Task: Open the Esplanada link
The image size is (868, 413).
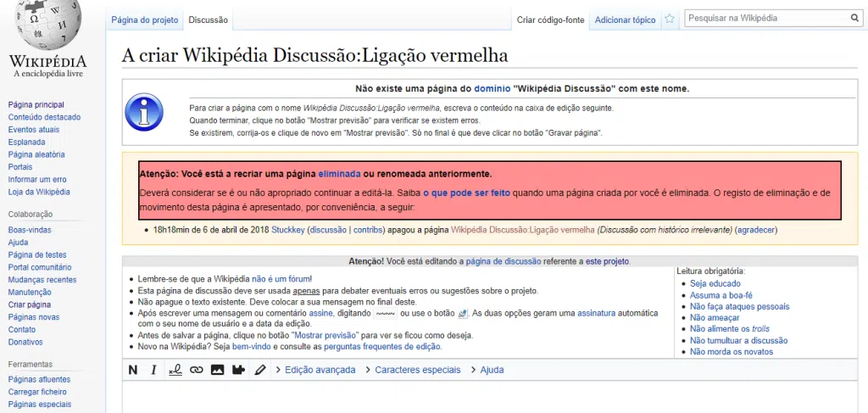Action: pos(26,142)
